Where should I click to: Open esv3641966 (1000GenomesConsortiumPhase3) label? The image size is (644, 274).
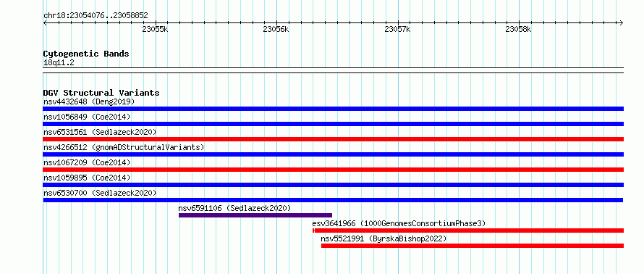[399, 223]
